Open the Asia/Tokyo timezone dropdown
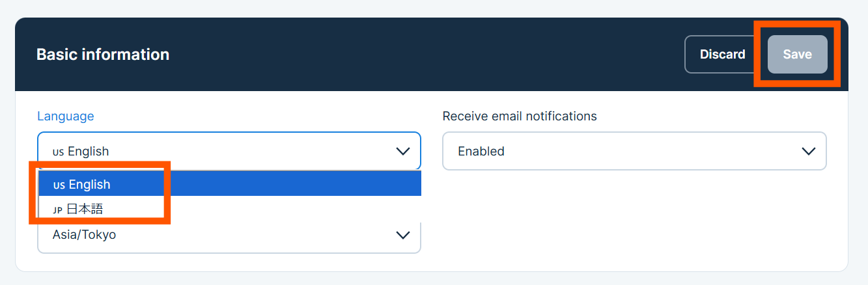Screen dimensions: 868x285 [x=229, y=234]
